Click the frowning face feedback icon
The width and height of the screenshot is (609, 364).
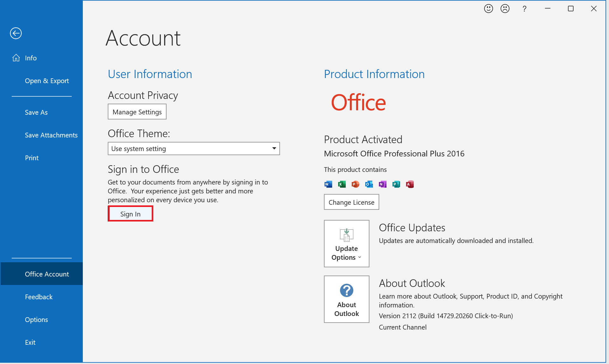505,9
